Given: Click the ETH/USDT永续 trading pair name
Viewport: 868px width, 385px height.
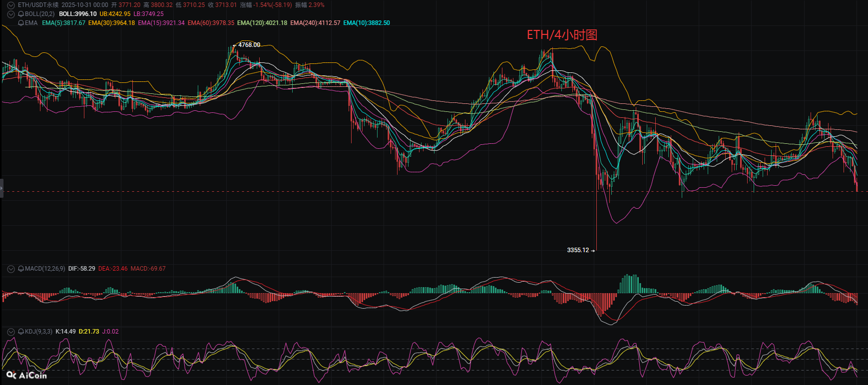Looking at the screenshot, I should [38, 5].
